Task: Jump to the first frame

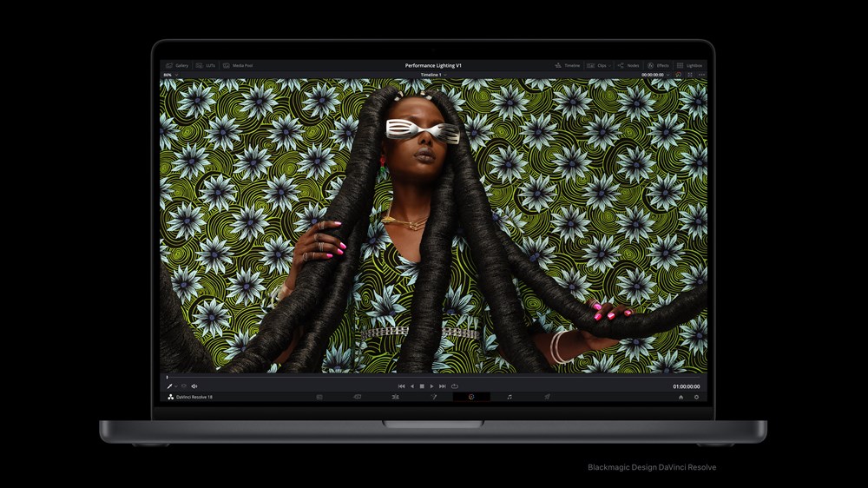Action: [401, 386]
